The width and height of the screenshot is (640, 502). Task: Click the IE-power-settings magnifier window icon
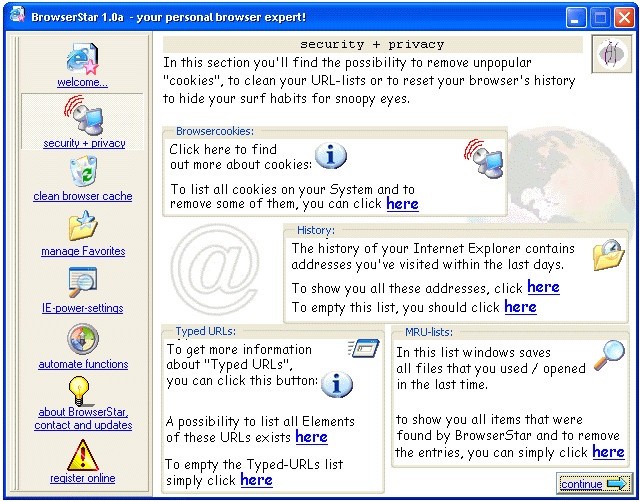[x=83, y=282]
